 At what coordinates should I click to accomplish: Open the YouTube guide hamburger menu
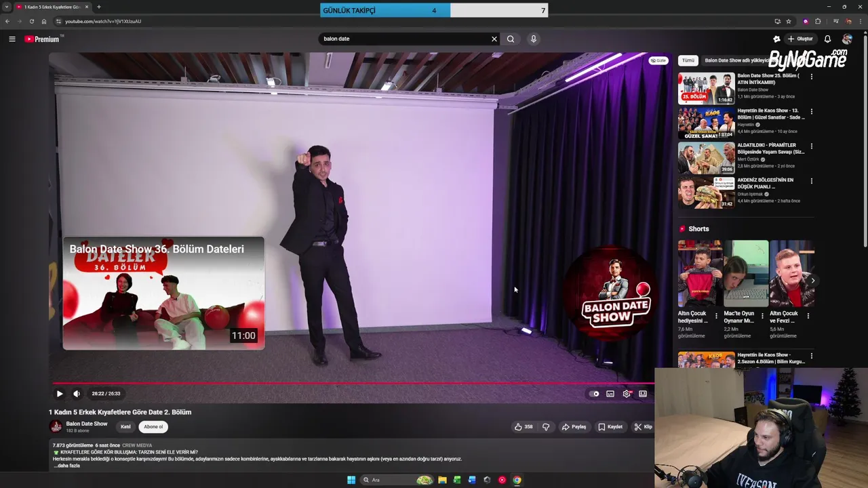(x=12, y=39)
